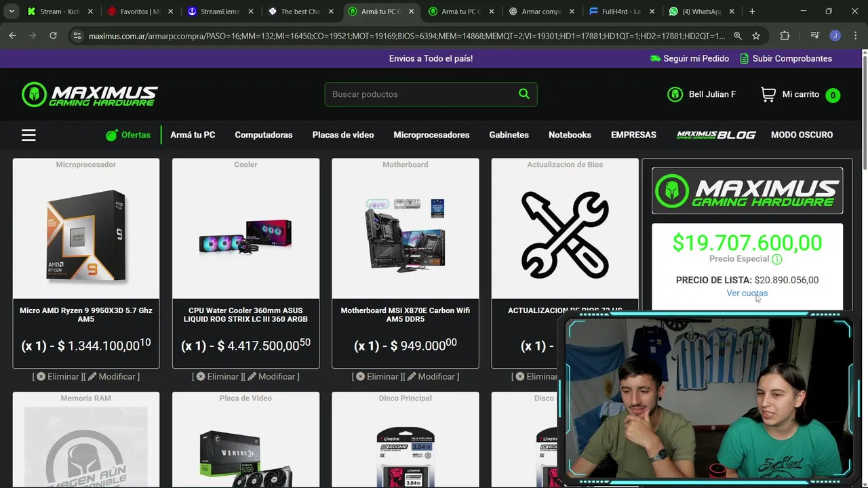Click Modificar pencil under the Cooler card
The width and height of the screenshot is (868, 488).
click(252, 376)
